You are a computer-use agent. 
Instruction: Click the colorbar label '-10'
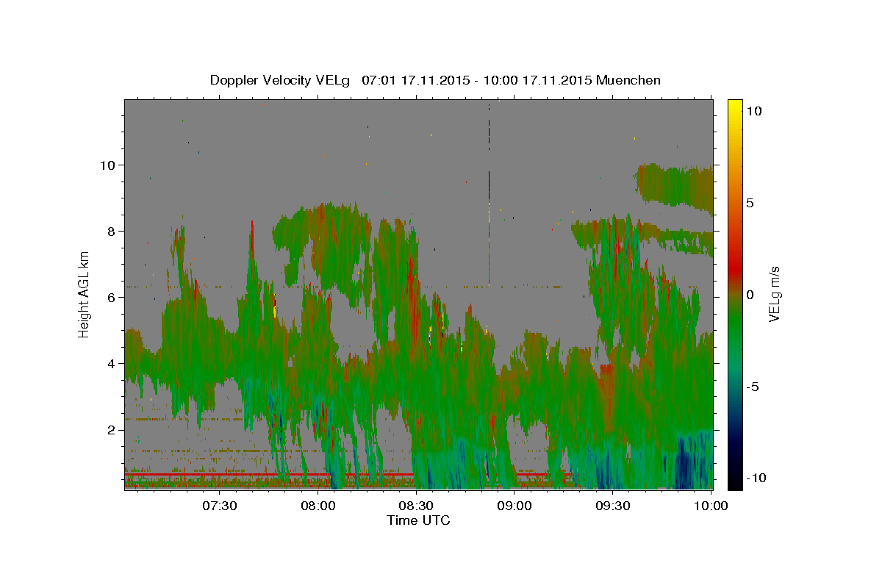click(757, 478)
